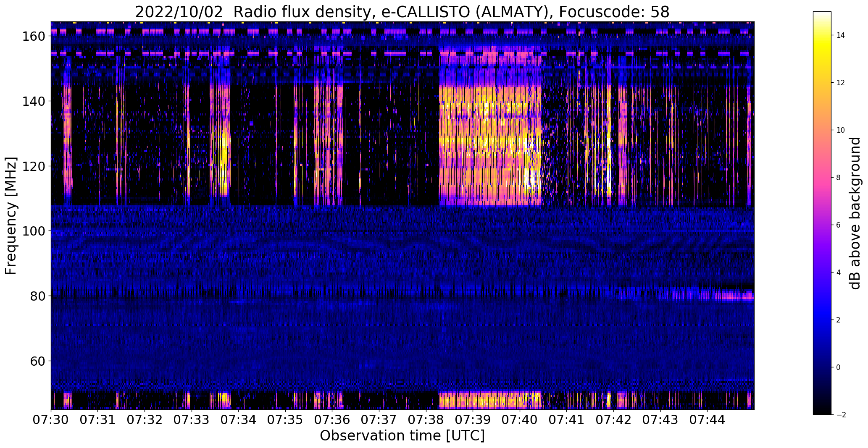The image size is (868, 448).
Task: Click the colorbar tick label 12
Action: 841,83
